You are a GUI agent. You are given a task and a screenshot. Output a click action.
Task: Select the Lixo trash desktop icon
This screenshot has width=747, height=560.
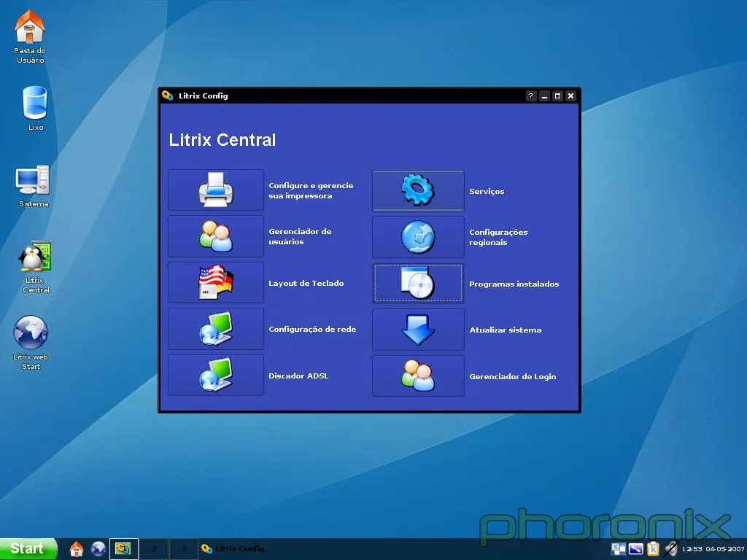[x=35, y=109]
